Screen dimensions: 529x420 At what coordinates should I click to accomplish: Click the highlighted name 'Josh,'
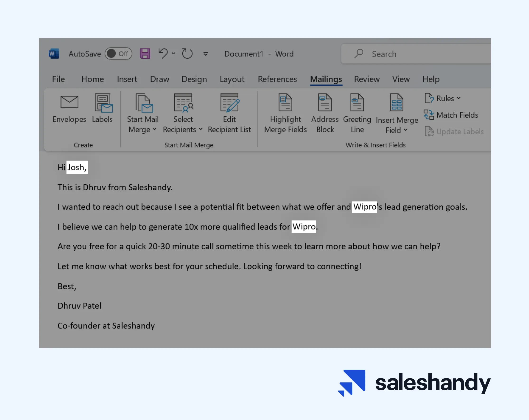[77, 167]
